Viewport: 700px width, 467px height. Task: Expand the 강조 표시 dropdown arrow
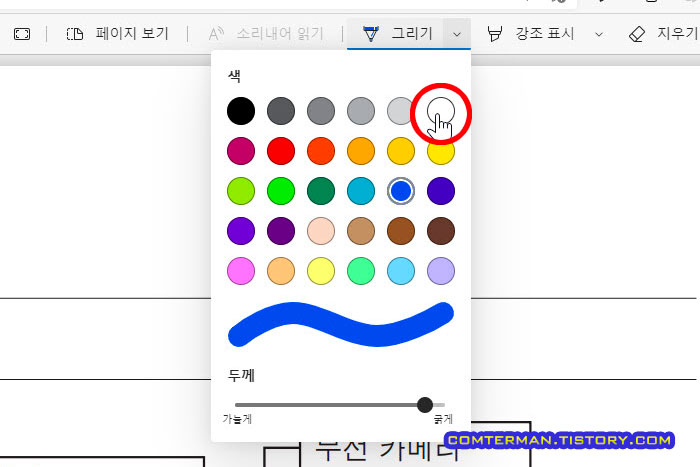pos(599,34)
